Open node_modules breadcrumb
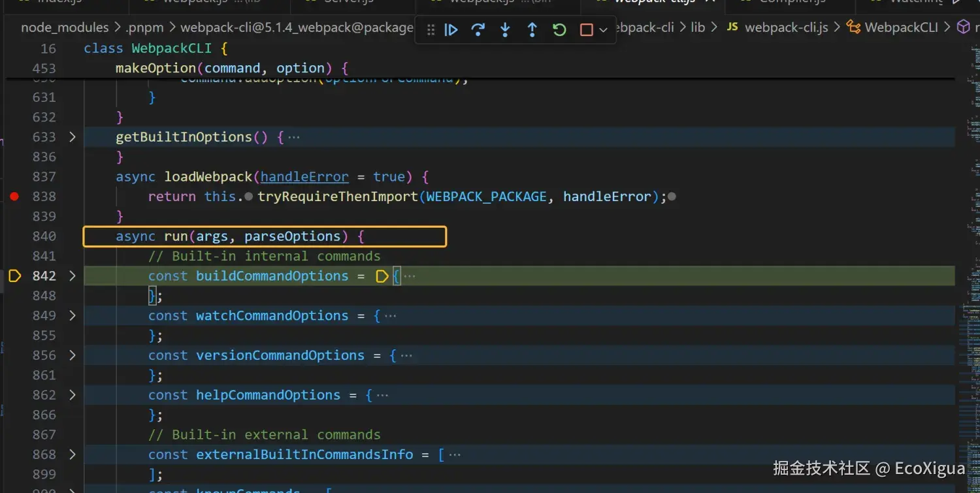 (65, 27)
